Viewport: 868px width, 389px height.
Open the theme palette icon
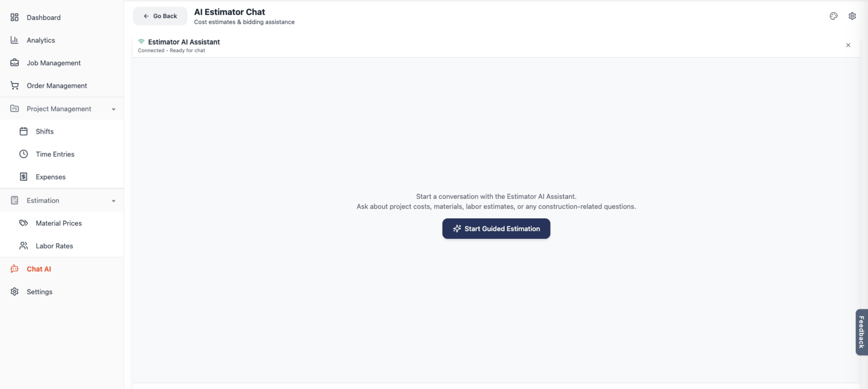point(833,16)
